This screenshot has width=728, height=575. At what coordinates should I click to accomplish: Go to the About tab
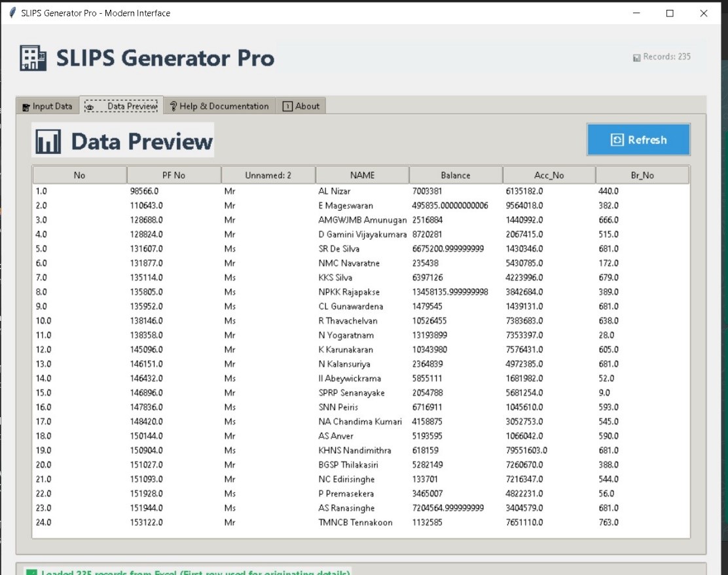pos(301,106)
